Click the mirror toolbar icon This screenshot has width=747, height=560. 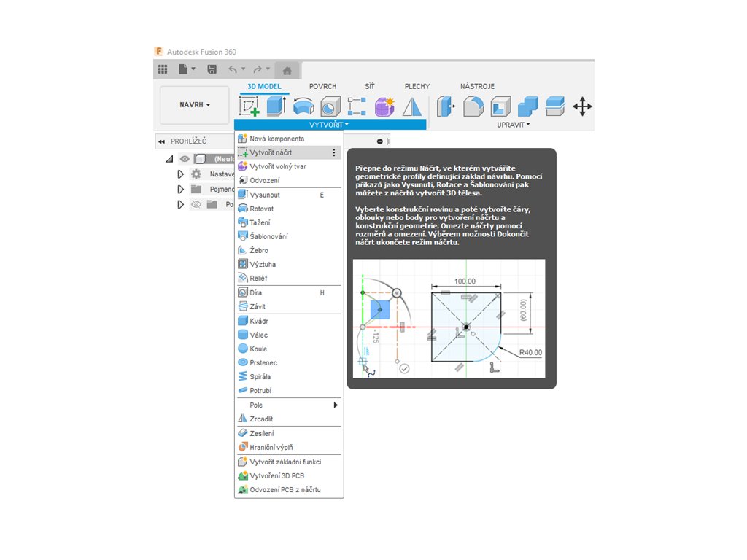point(411,106)
